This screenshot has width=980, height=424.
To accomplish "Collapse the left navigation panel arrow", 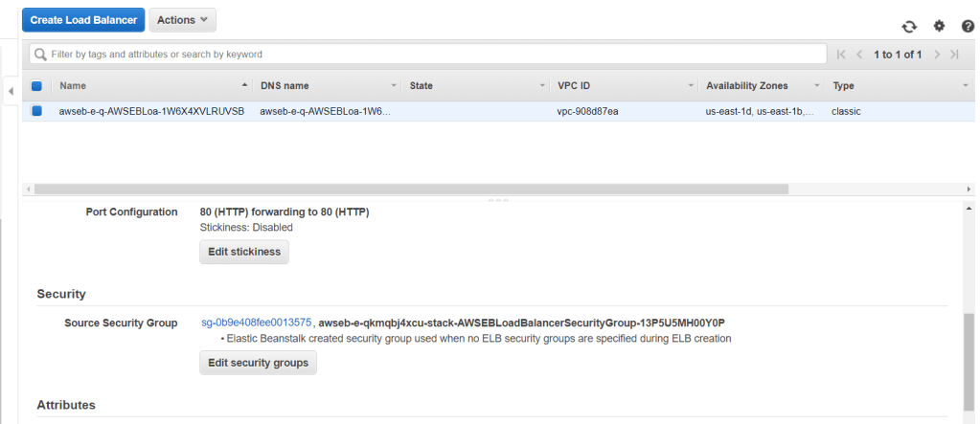I will tap(10, 91).
